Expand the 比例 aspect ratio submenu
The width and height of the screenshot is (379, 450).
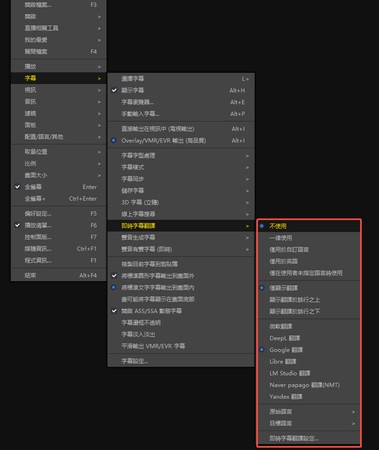coord(59,164)
